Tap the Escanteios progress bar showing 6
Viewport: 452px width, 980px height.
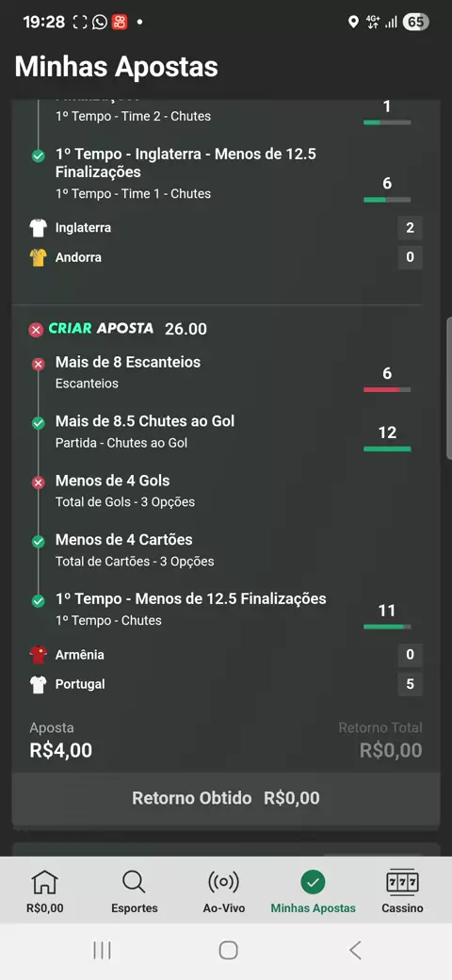tap(387, 389)
